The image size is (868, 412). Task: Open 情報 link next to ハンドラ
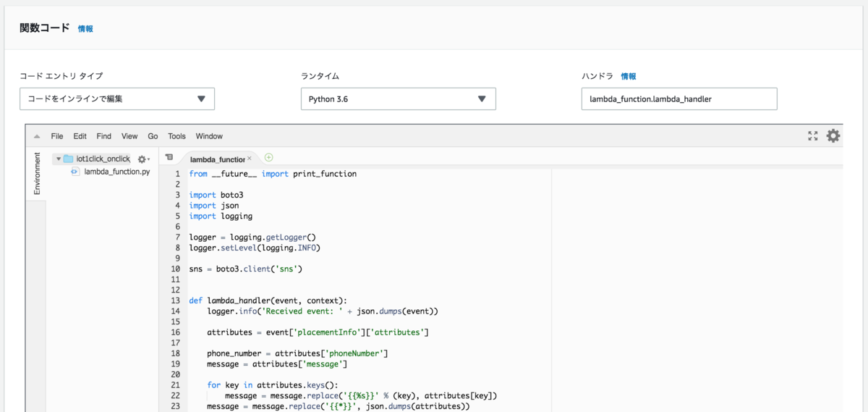coord(629,76)
